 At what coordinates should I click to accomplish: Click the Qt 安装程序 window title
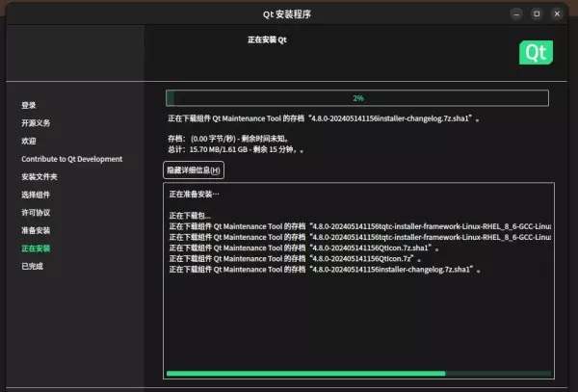[287, 14]
